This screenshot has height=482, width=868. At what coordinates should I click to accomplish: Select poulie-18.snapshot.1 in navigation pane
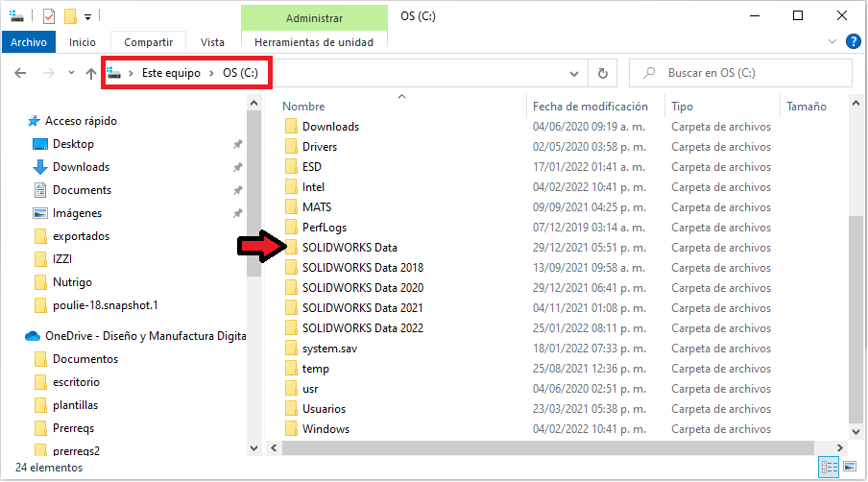tap(106, 305)
